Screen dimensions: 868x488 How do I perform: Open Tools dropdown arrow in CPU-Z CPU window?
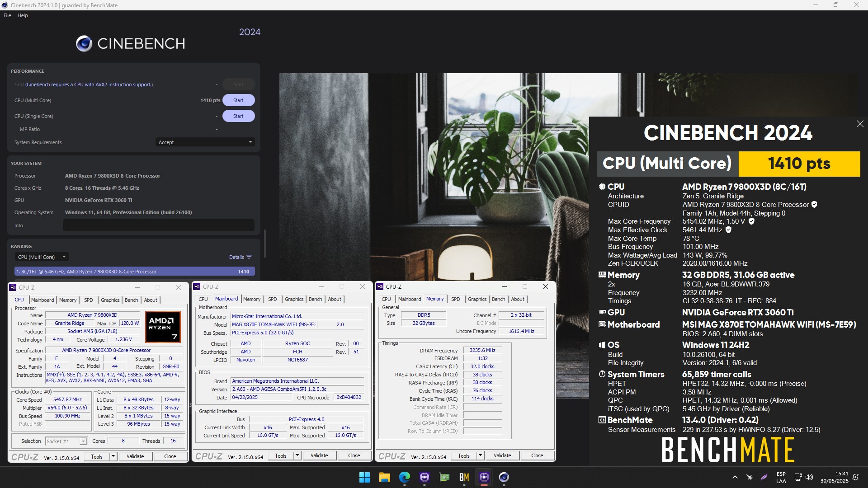click(x=113, y=456)
